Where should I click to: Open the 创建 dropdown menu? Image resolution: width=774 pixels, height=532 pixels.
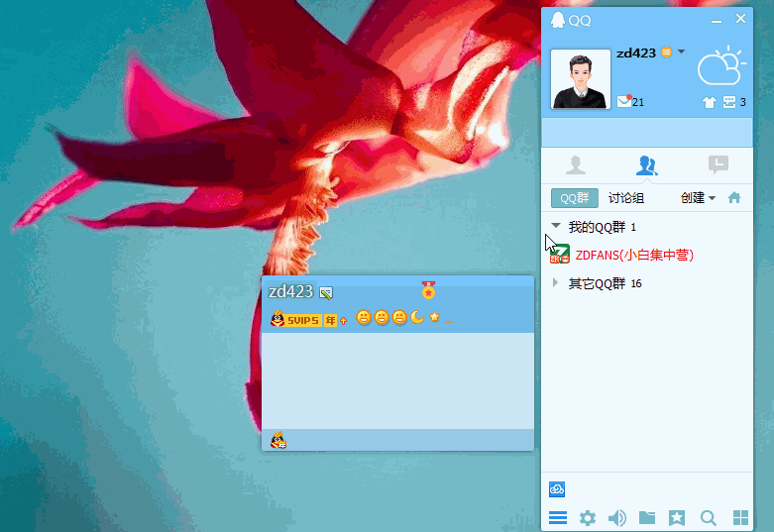[698, 197]
